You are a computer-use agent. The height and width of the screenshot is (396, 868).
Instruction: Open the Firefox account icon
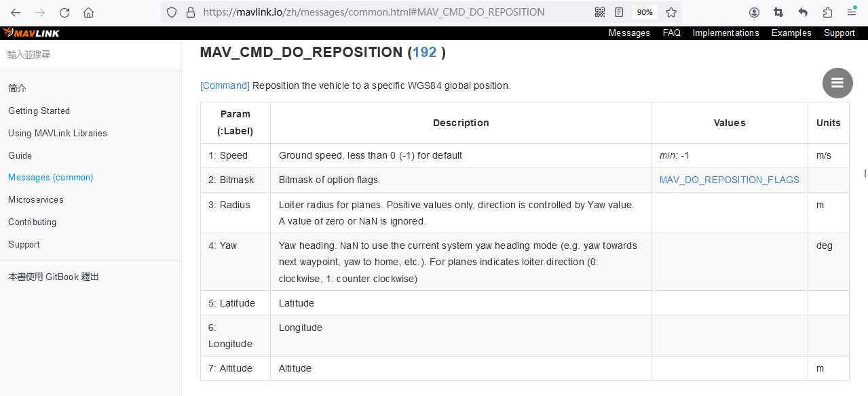754,12
